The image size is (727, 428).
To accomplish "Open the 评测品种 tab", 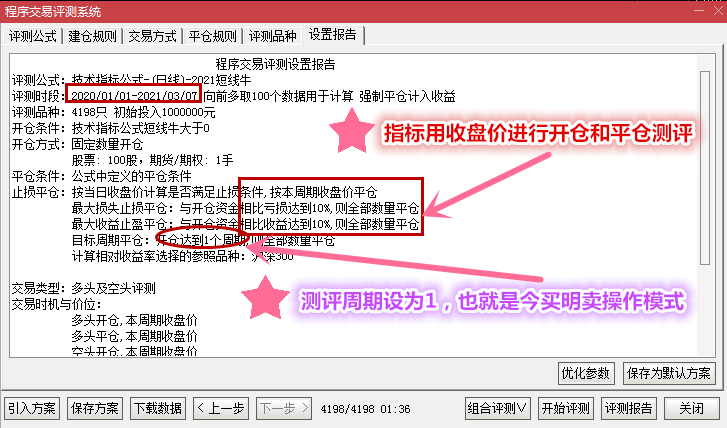I will click(272, 36).
